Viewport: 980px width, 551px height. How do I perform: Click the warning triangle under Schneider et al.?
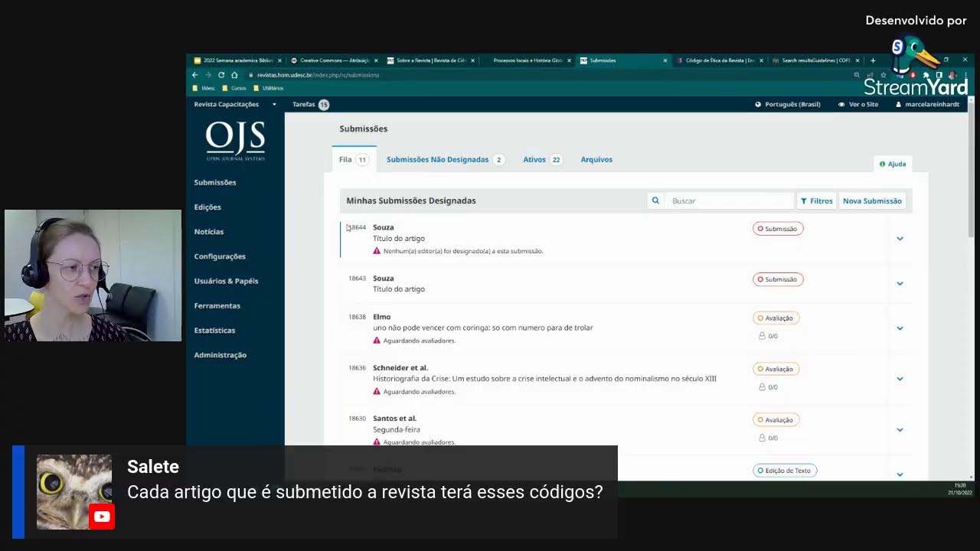coord(377,392)
